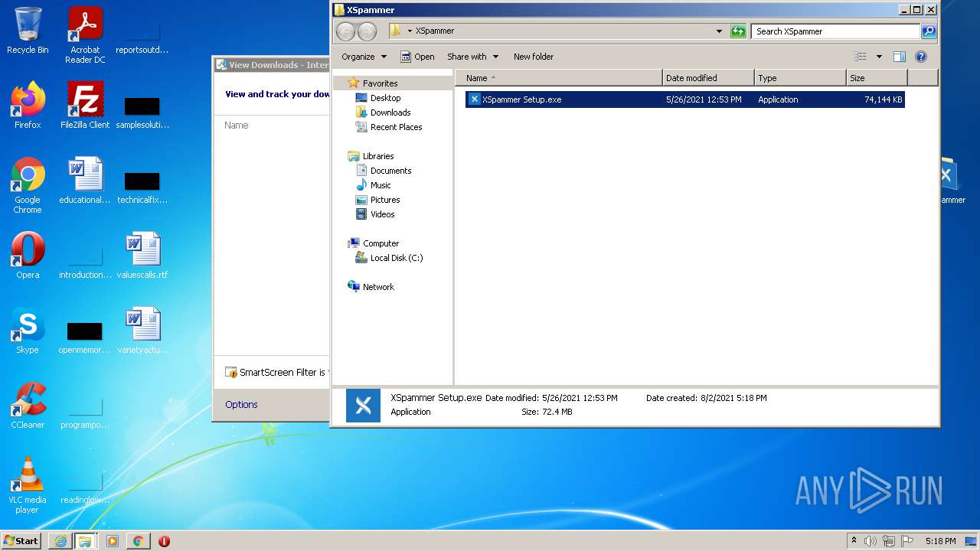Open the address bar history dropdown arrow
The image size is (980, 551).
[719, 31]
